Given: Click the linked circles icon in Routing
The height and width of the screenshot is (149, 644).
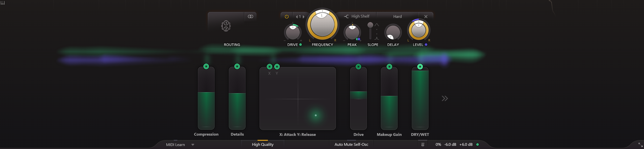Looking at the screenshot, I should click(250, 17).
